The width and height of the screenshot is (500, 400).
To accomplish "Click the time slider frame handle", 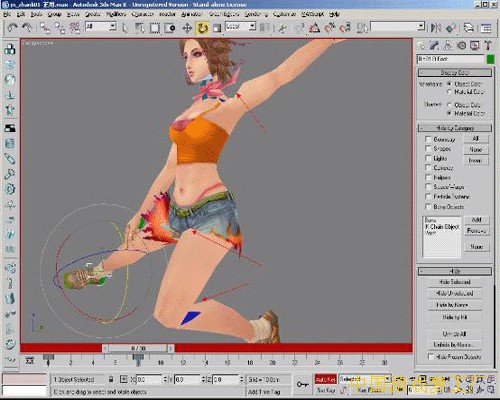I will [x=138, y=348].
